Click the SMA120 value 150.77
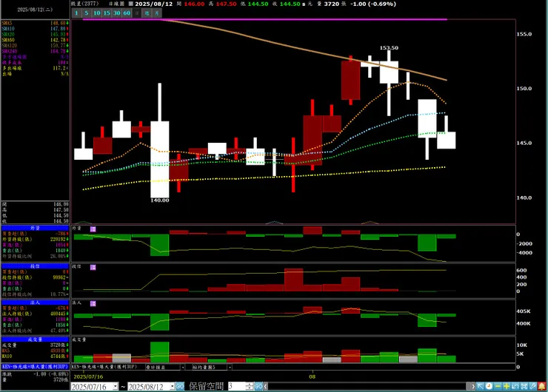This screenshot has height=392, width=548. (58, 45)
